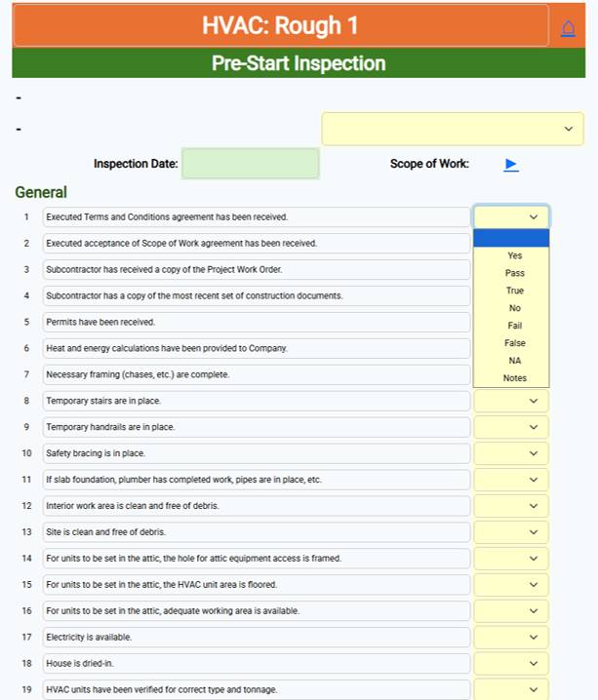Click the Inspection Date input field
This screenshot has height=700, width=598.
[x=251, y=164]
